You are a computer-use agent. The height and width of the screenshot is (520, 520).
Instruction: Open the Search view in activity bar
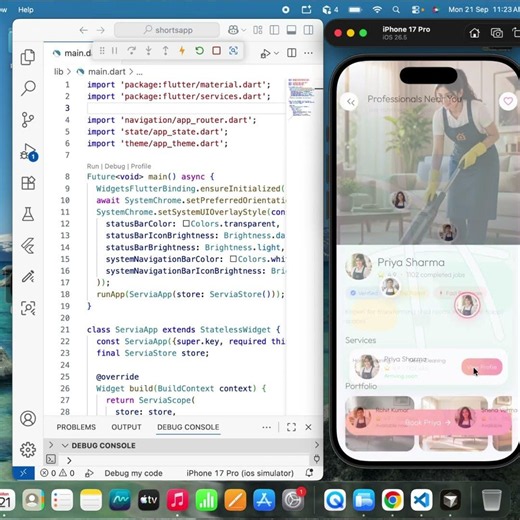[x=28, y=88]
